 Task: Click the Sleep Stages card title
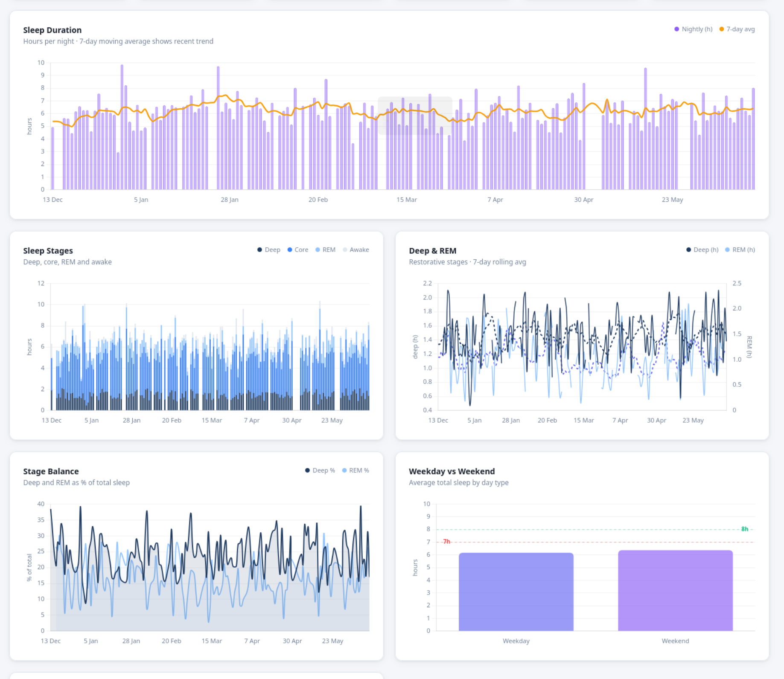click(x=48, y=250)
